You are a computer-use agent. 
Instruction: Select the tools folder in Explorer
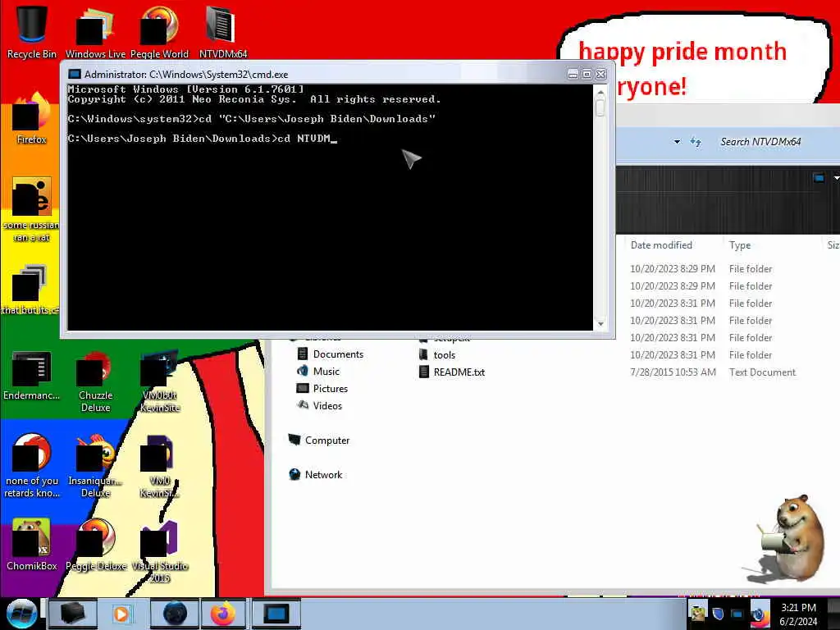(x=437, y=354)
